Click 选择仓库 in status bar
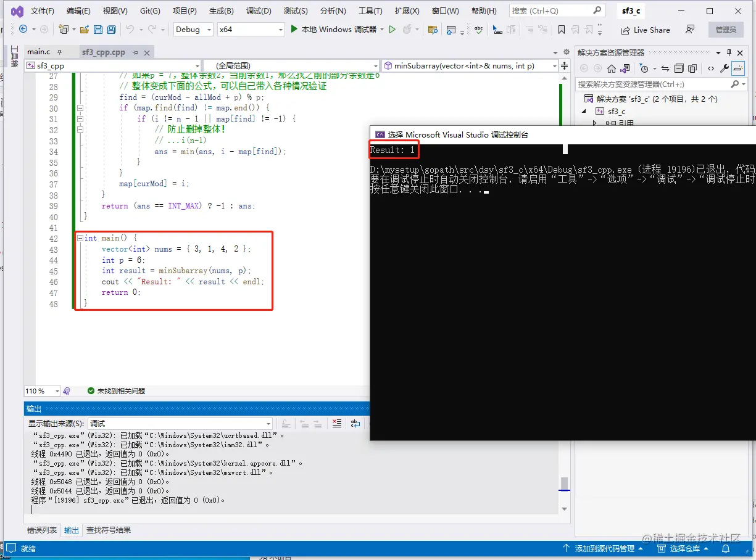The height and width of the screenshot is (560, 756). (x=684, y=548)
